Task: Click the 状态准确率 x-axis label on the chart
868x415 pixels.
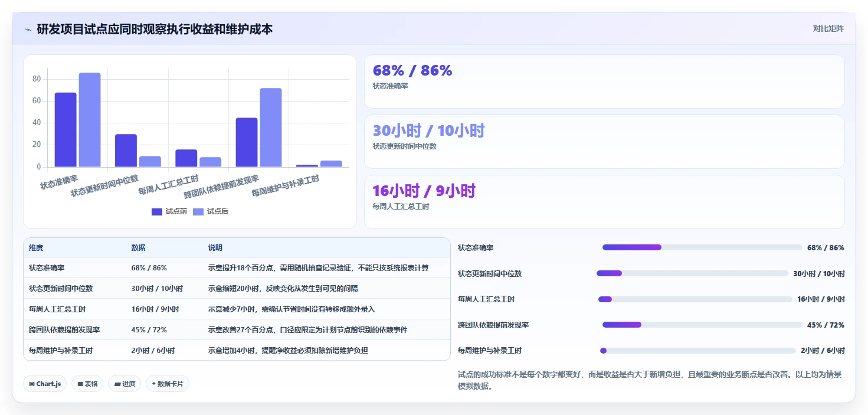Action: [58, 181]
